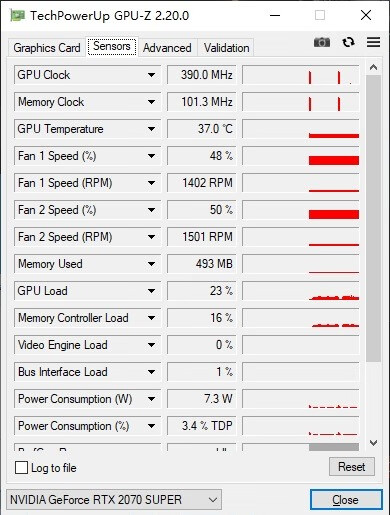Open the Validation tab
This screenshot has width=390, height=515.
(x=226, y=48)
